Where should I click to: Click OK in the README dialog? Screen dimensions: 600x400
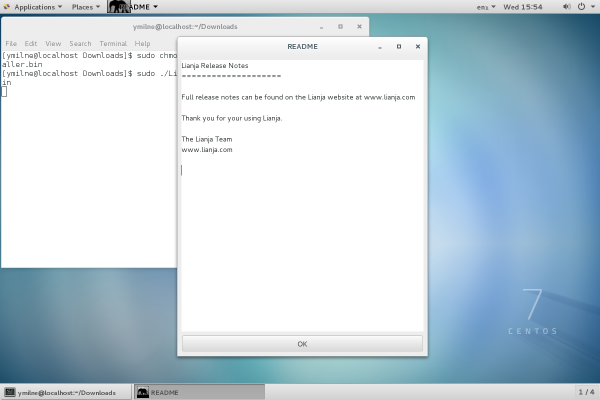[x=302, y=343]
